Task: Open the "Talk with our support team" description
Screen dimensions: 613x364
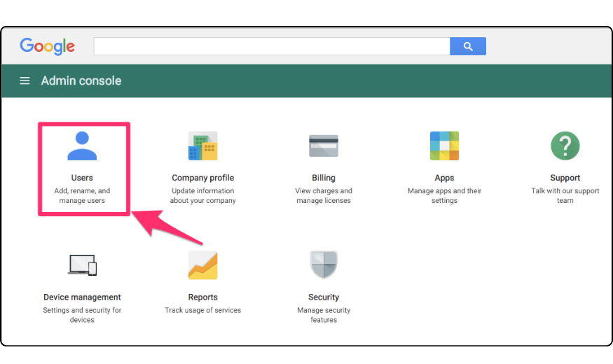Action: click(565, 195)
